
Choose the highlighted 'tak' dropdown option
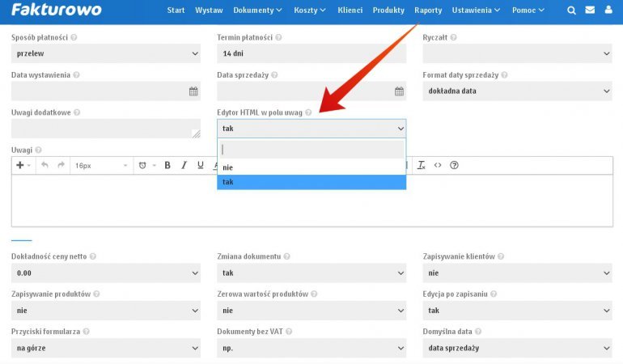[311, 182]
